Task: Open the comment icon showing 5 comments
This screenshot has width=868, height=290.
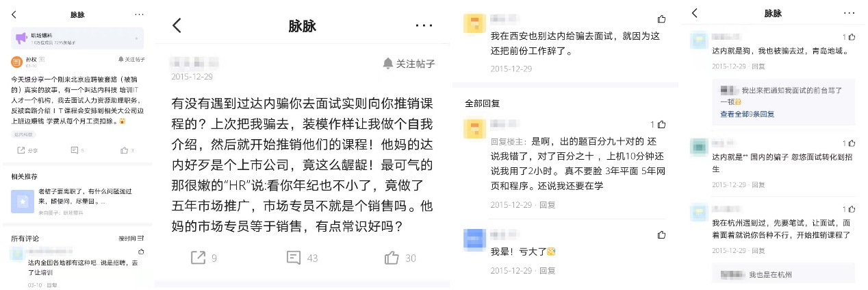Action: click(x=75, y=150)
